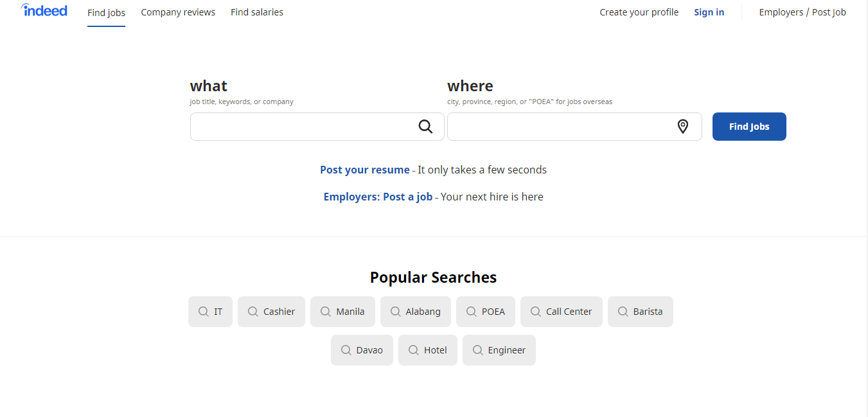Click the Indeed logo

coord(44,10)
